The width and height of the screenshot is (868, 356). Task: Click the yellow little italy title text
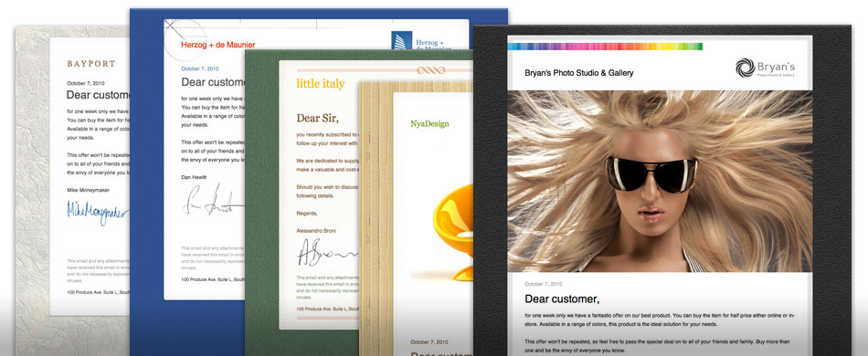(321, 83)
